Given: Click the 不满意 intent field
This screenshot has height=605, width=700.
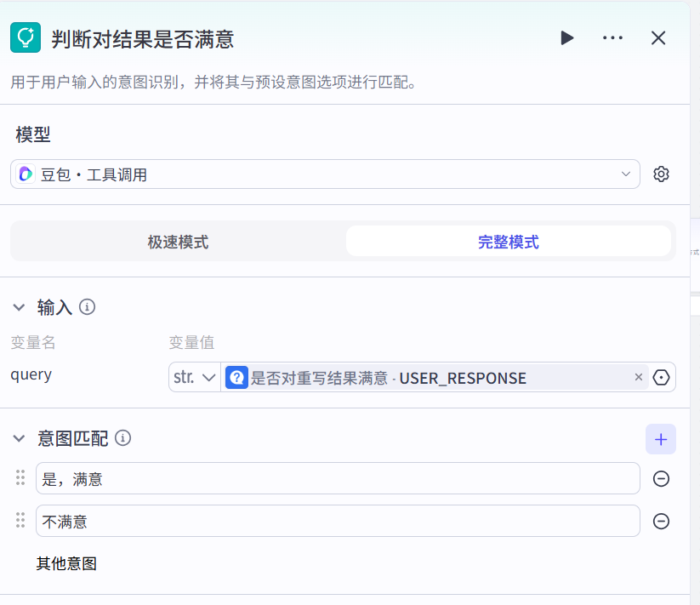Looking at the screenshot, I should 338,522.
